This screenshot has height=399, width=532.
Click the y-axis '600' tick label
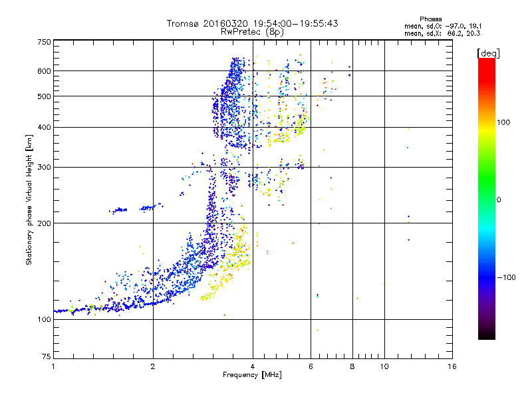coord(44,71)
